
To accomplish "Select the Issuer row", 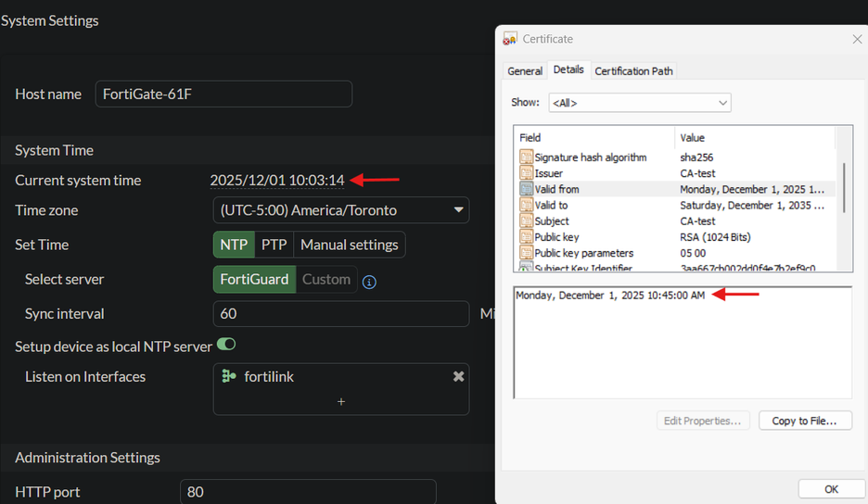I will point(676,173).
